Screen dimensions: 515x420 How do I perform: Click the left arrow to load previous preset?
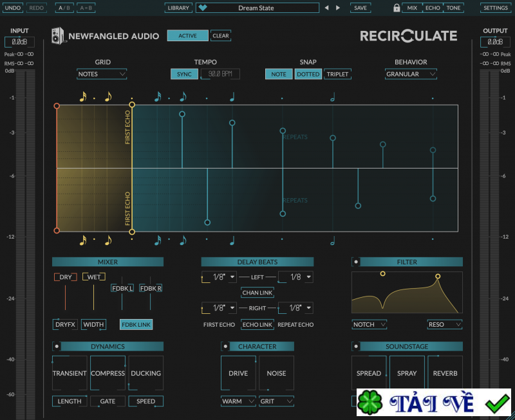(x=327, y=8)
